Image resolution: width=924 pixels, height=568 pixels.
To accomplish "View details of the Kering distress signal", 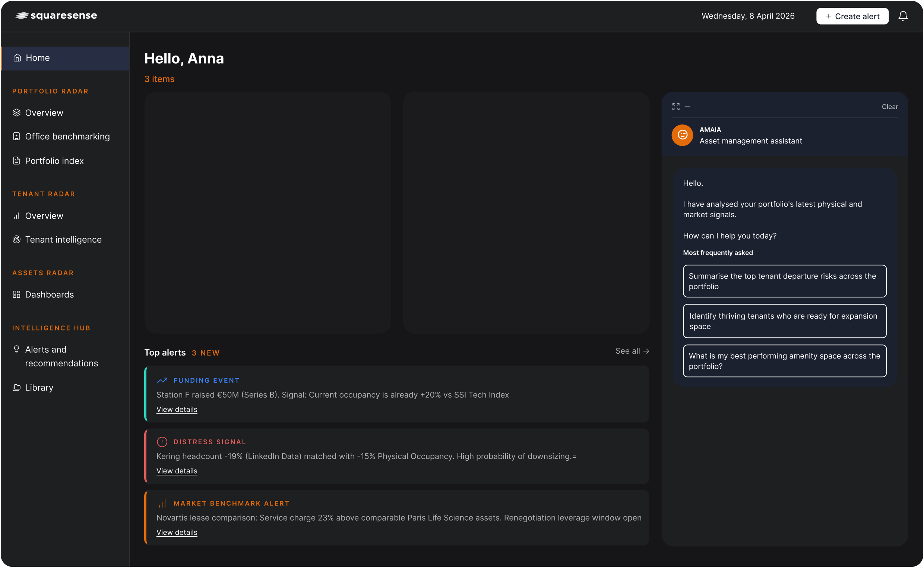I will [177, 471].
